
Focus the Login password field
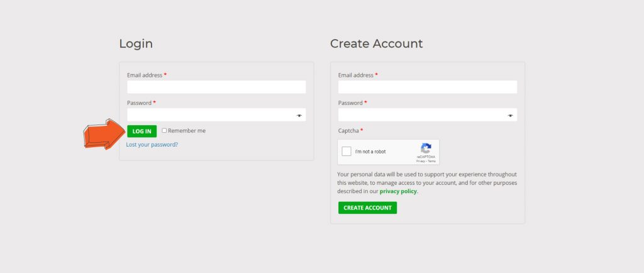(x=210, y=115)
